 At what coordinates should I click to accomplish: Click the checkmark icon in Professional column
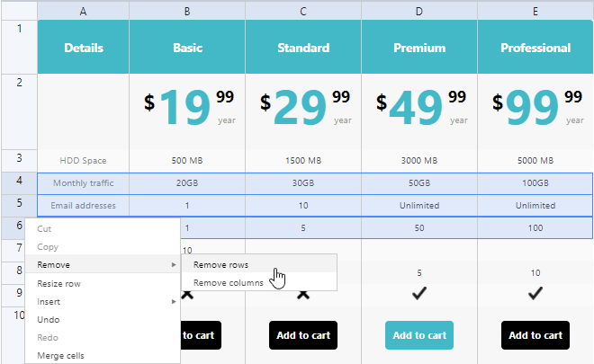click(x=535, y=293)
